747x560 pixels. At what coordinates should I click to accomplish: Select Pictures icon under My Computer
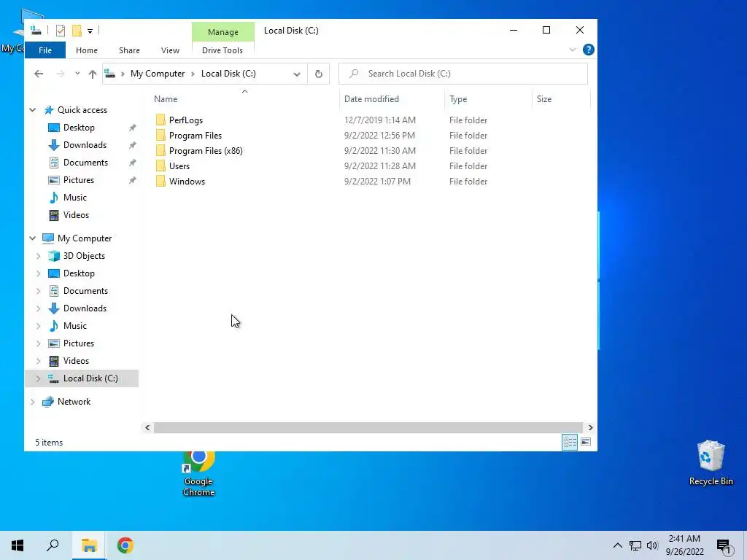54,343
